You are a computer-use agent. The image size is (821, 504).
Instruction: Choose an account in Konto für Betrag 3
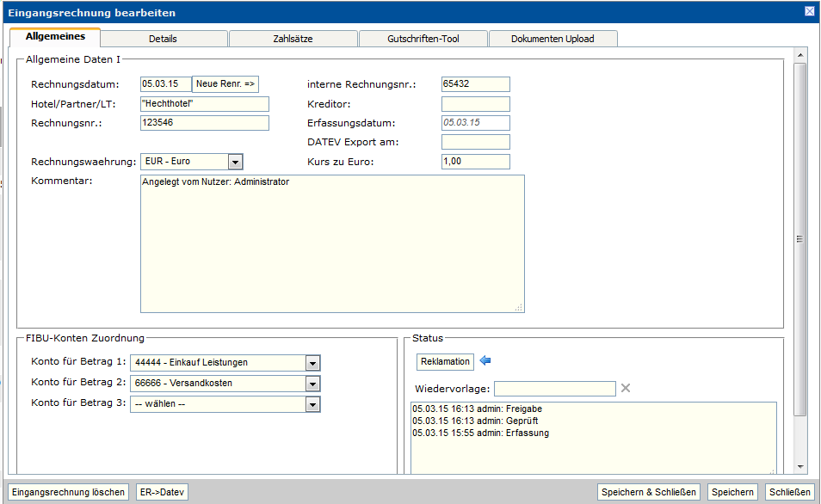[312, 404]
